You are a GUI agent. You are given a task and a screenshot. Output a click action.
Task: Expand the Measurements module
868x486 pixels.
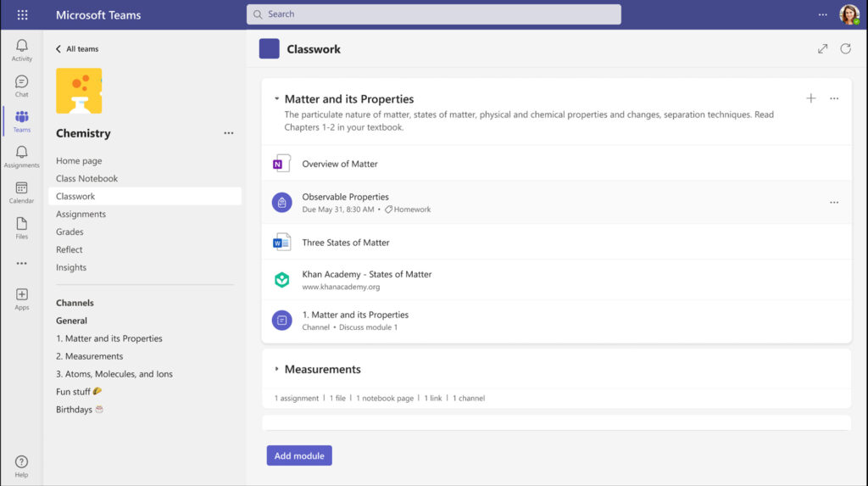pyautogui.click(x=277, y=369)
